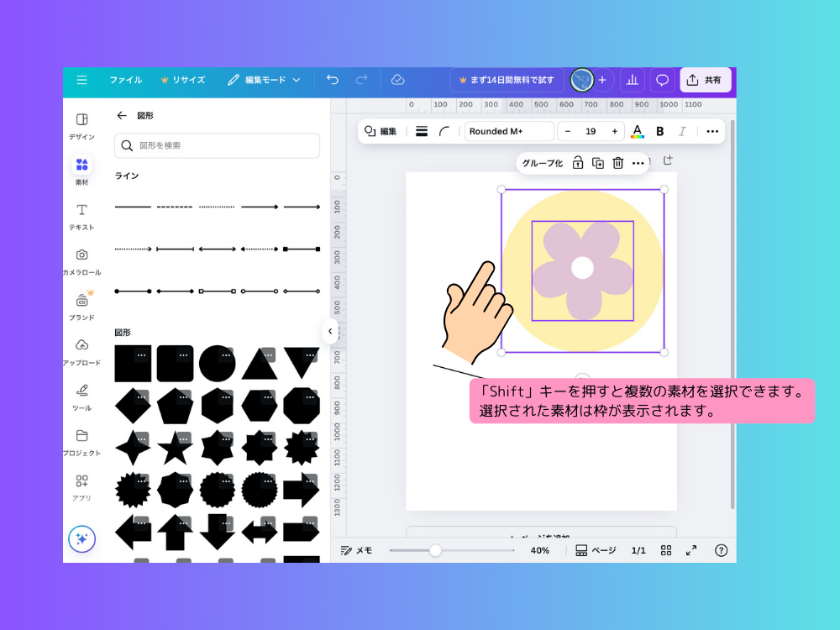Click the duplicate icon in floating toolbar
The height and width of the screenshot is (630, 840).
coord(598,163)
